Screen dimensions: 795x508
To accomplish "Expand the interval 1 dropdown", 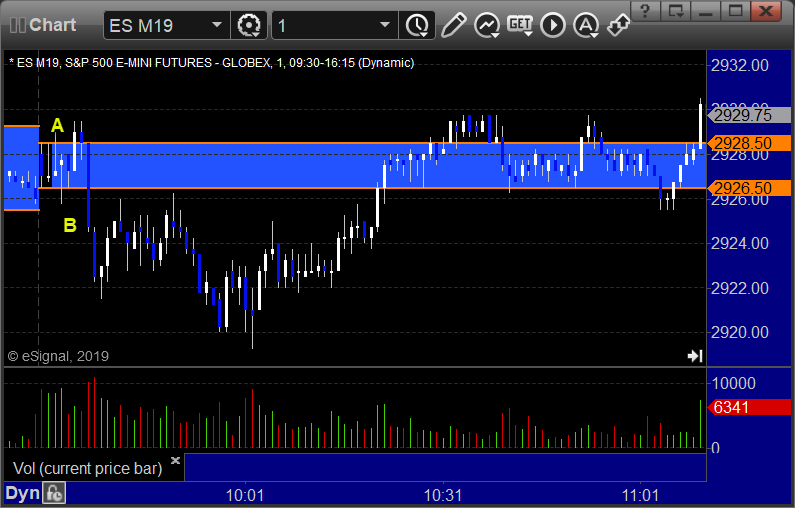I will [x=385, y=25].
